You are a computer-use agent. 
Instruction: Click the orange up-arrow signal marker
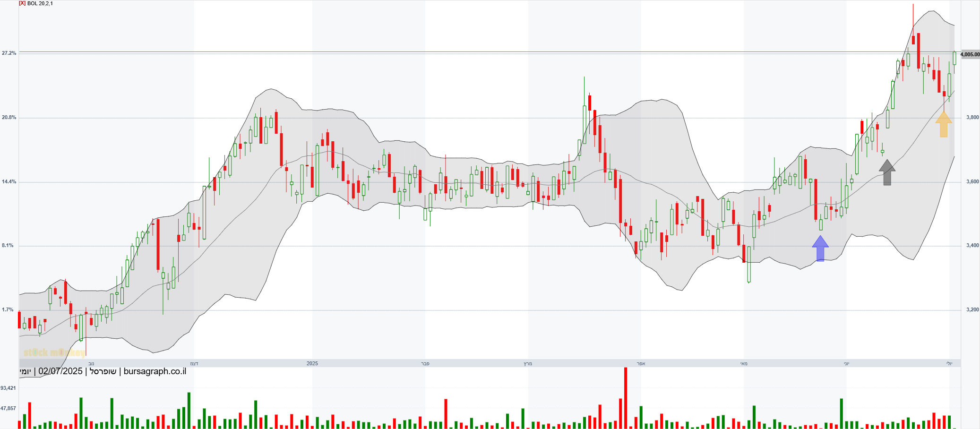[944, 124]
